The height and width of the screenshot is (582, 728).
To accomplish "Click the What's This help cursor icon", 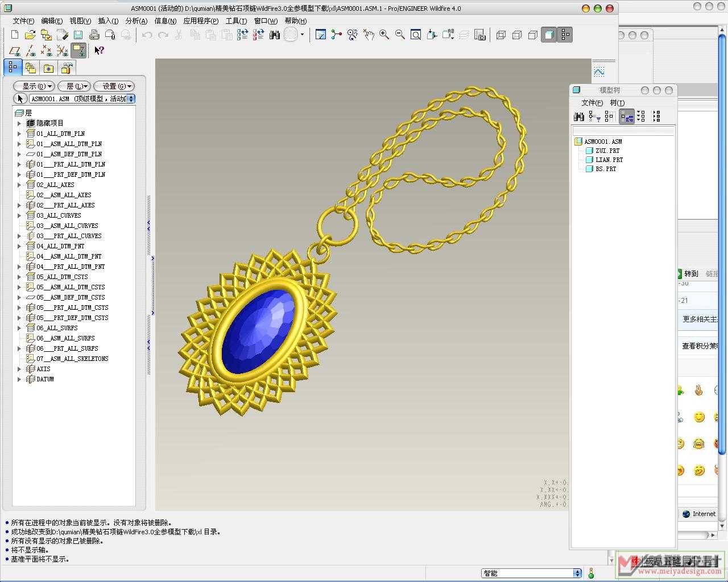I will point(99,51).
